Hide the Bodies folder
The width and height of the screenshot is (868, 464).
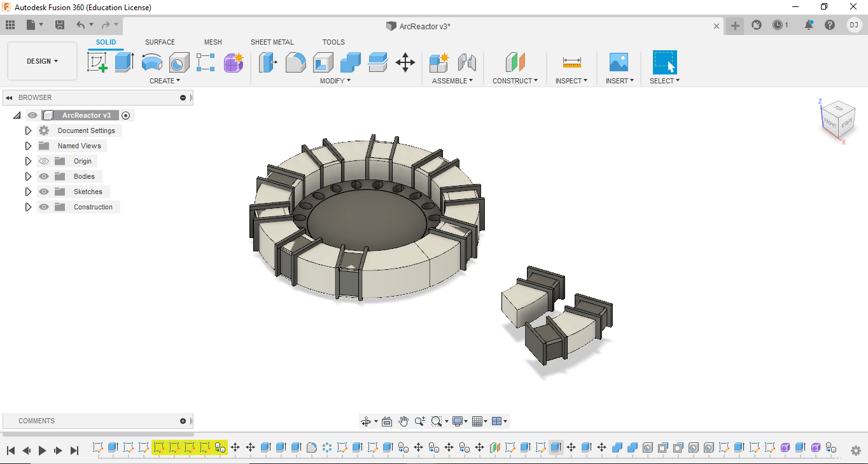pos(44,176)
